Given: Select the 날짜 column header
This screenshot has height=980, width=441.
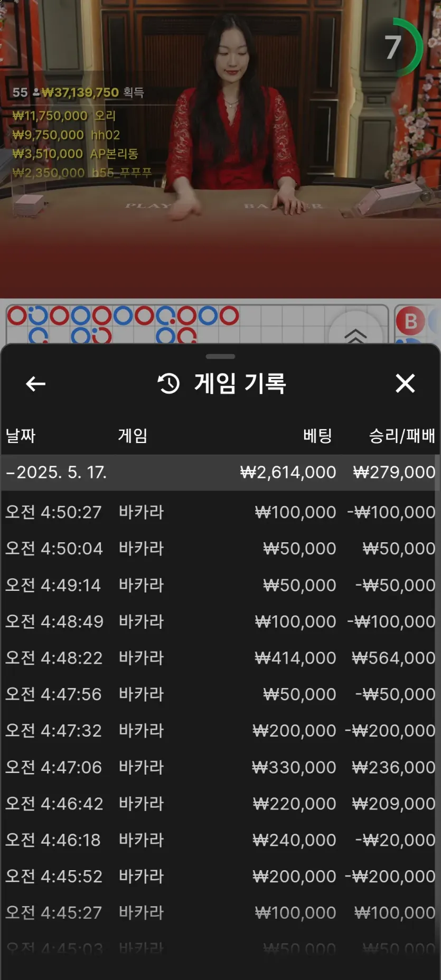Looking at the screenshot, I should tap(21, 436).
